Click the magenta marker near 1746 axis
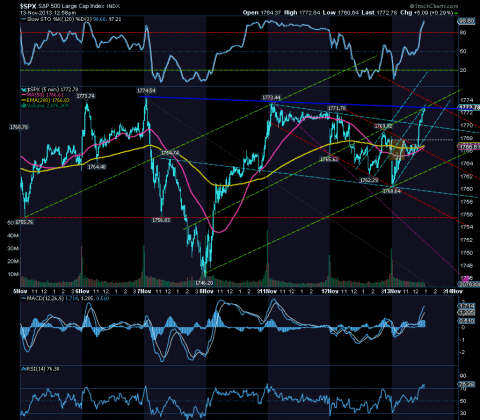Viewport: 480px width, 420px height. (x=467, y=278)
